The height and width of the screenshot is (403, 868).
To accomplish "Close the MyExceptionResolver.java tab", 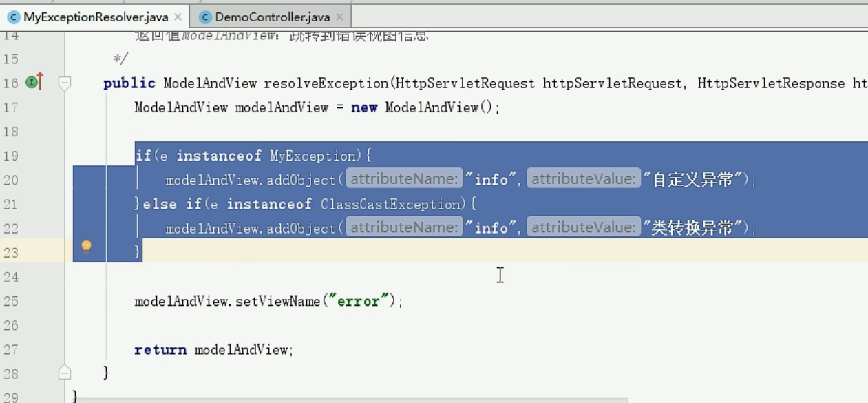I will (178, 17).
